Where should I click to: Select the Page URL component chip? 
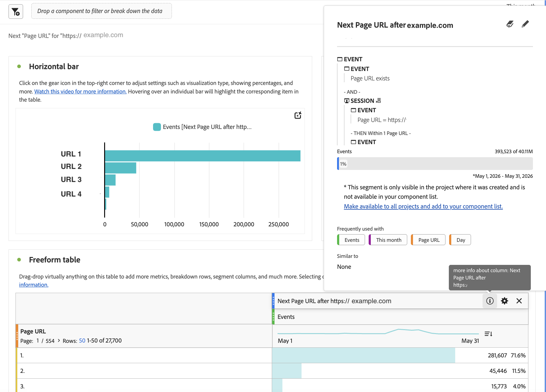click(x=428, y=240)
